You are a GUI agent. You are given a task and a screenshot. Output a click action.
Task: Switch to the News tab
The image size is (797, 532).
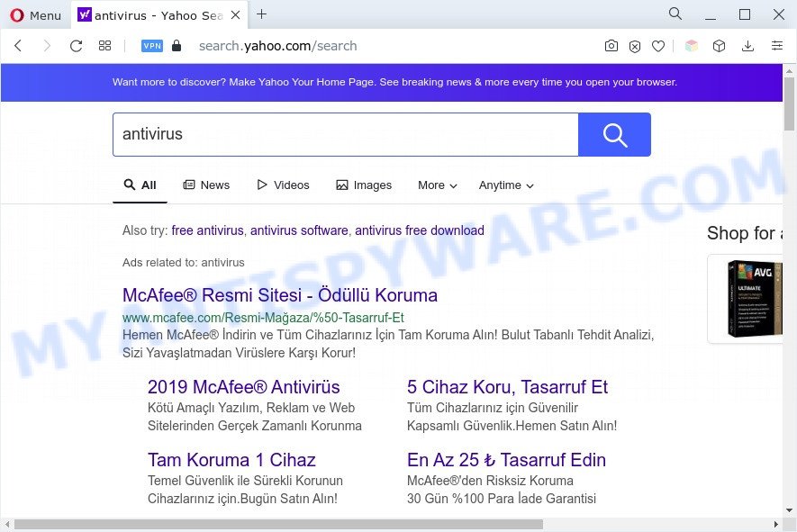pos(206,185)
